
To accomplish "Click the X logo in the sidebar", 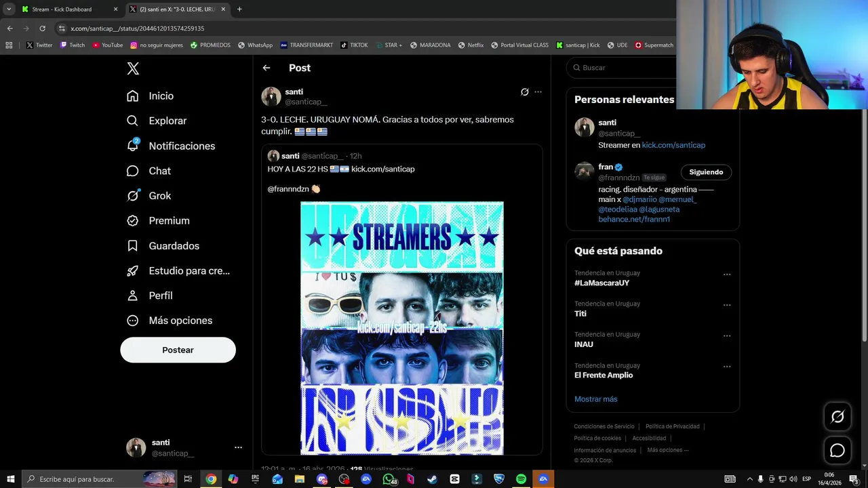I will point(133,68).
